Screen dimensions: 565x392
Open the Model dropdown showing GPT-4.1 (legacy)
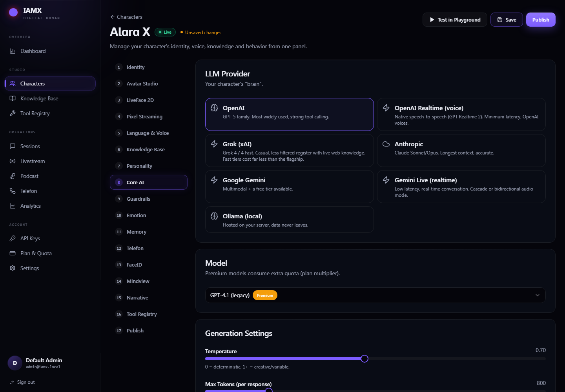point(375,295)
